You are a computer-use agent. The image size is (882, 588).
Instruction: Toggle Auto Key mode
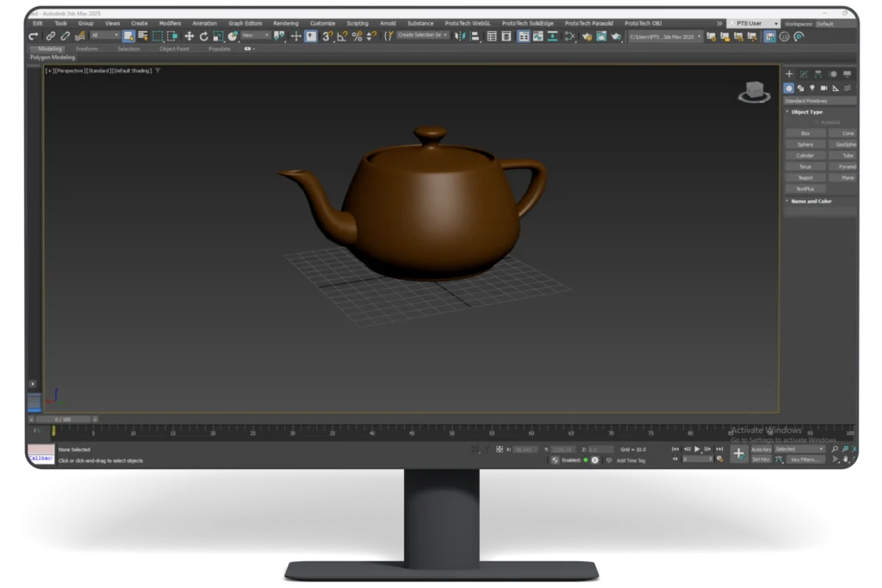[x=761, y=449]
